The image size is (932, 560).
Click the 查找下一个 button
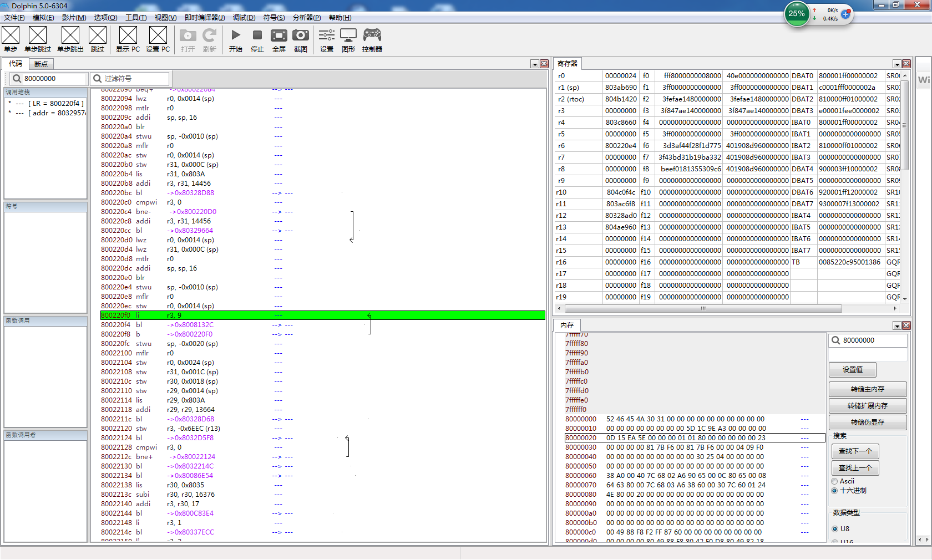click(x=855, y=451)
